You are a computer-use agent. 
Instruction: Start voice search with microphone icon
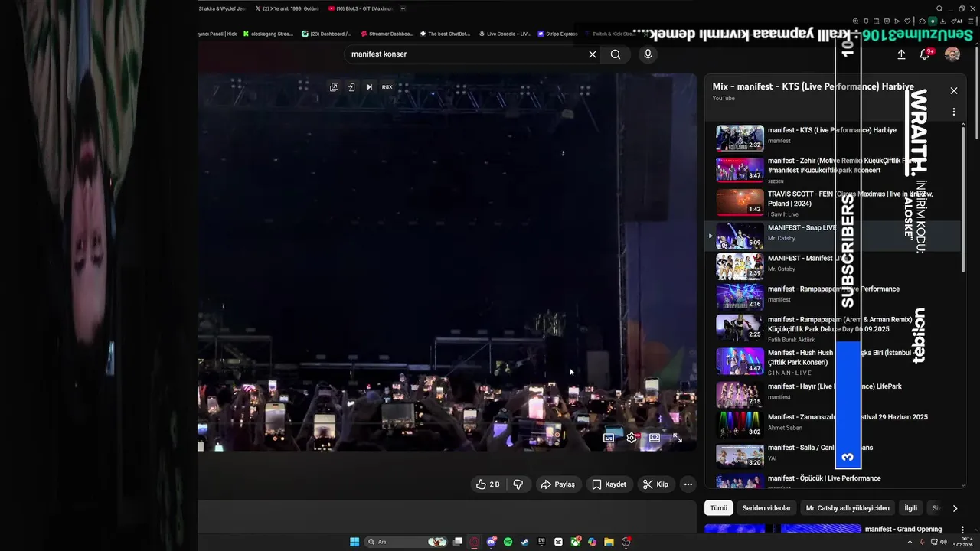pyautogui.click(x=648, y=54)
